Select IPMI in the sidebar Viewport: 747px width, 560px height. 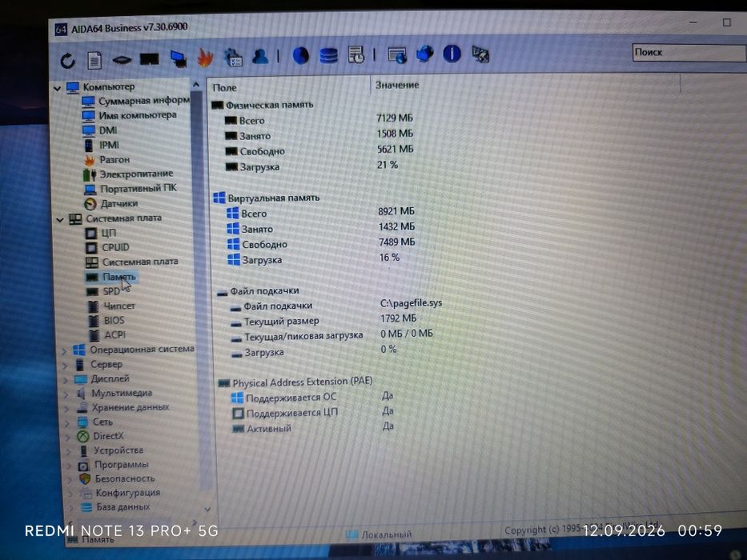(x=109, y=145)
